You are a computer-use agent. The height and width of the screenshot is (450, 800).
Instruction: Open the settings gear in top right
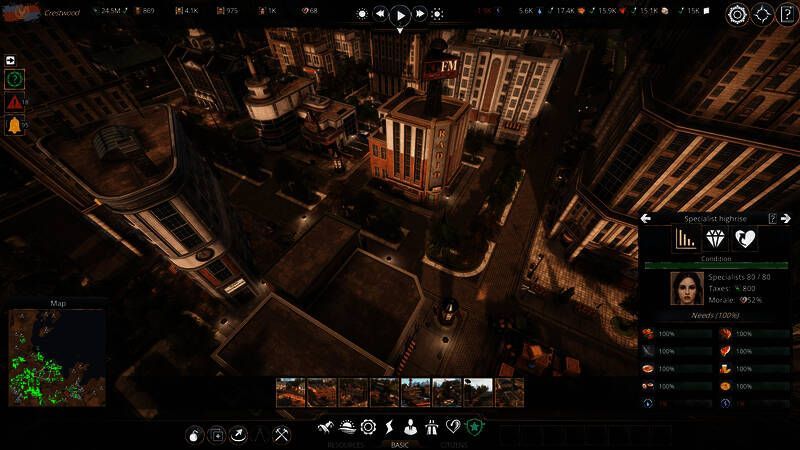pyautogui.click(x=737, y=14)
